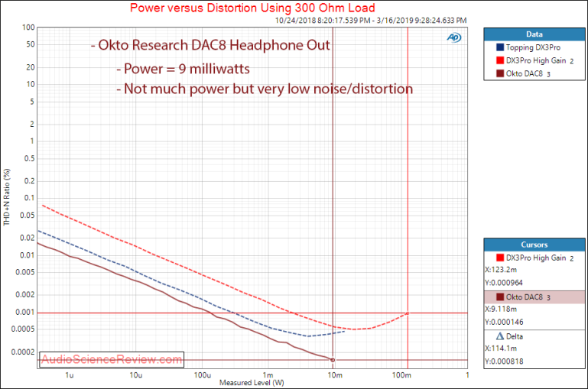This screenshot has height=389, width=588.
Task: Click the AP logo icon on graph
Action: tap(453, 37)
